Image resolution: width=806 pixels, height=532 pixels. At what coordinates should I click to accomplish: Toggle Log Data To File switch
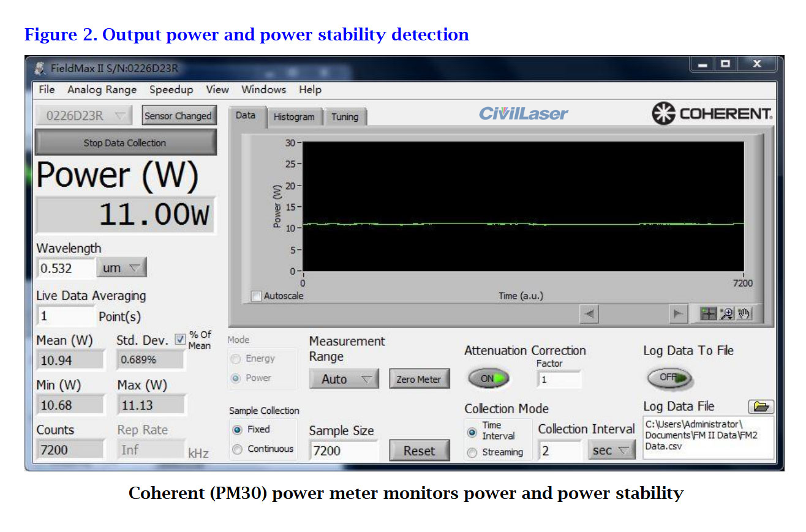coord(670,378)
